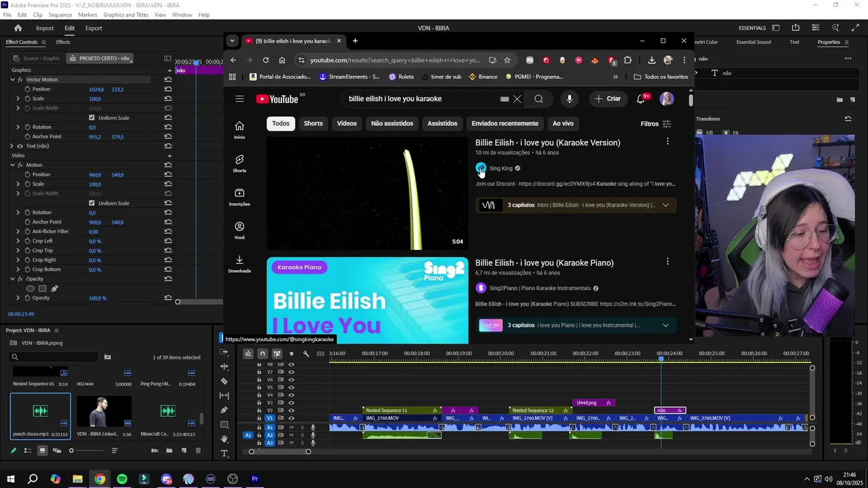Click the New Item icon in Project panel

[x=183, y=451]
